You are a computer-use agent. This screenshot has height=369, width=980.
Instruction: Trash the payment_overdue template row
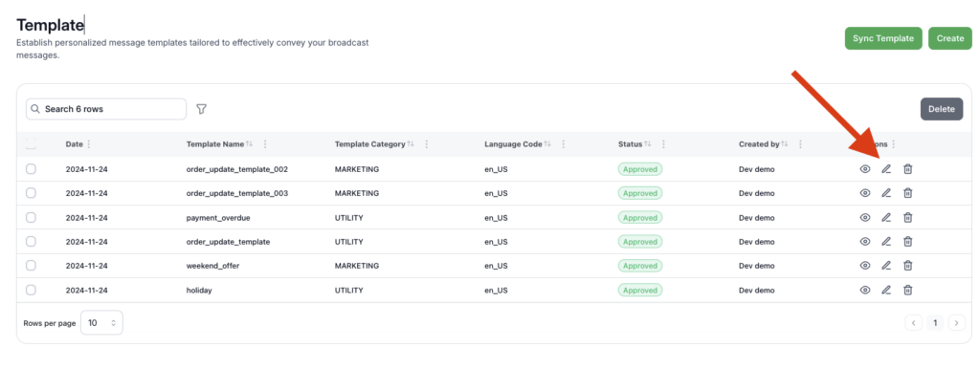(x=908, y=217)
